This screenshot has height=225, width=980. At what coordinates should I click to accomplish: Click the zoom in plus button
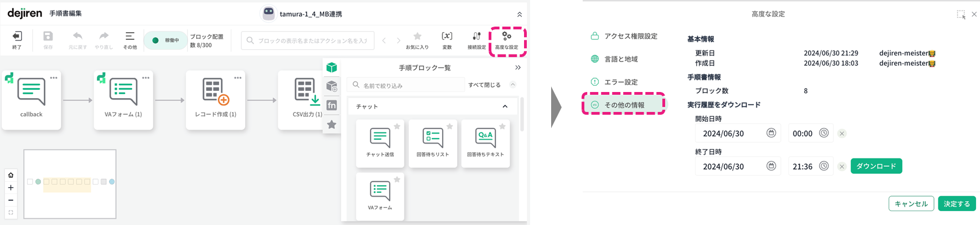coord(11,188)
